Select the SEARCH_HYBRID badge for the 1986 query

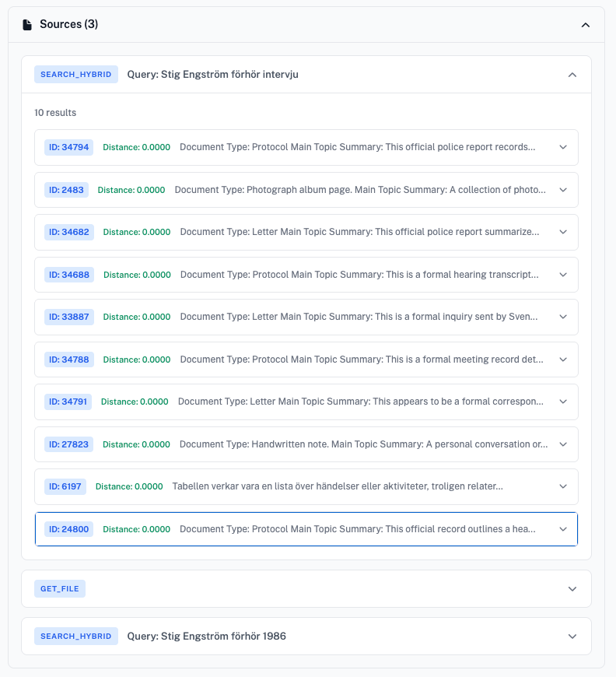tap(75, 636)
